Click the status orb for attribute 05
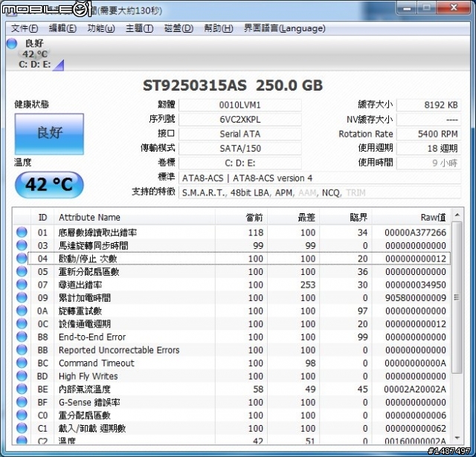This screenshot has width=476, height=457. point(22,271)
